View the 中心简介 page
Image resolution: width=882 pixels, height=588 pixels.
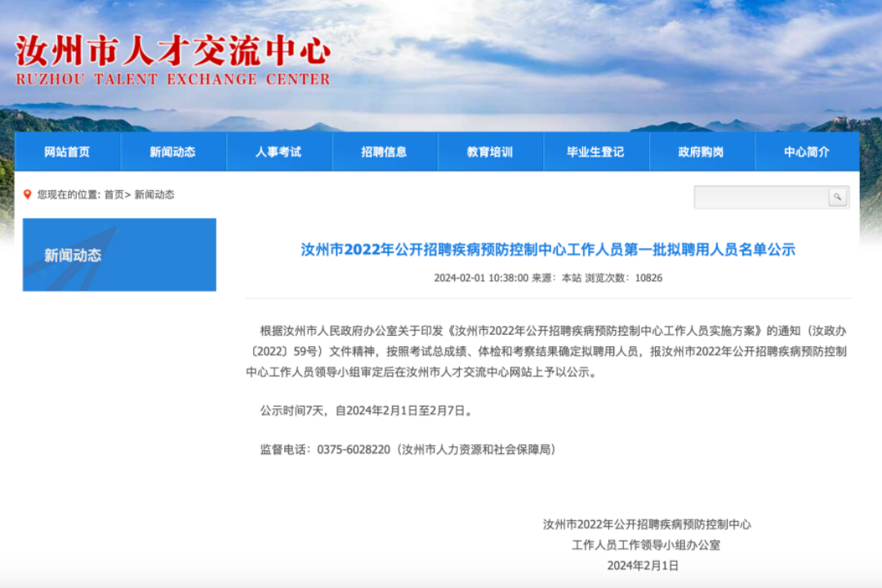807,152
